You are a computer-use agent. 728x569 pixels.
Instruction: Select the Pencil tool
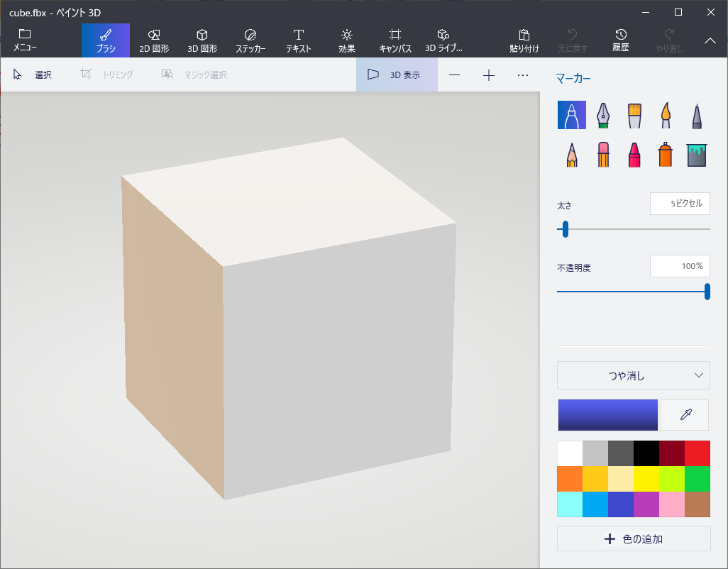(571, 155)
